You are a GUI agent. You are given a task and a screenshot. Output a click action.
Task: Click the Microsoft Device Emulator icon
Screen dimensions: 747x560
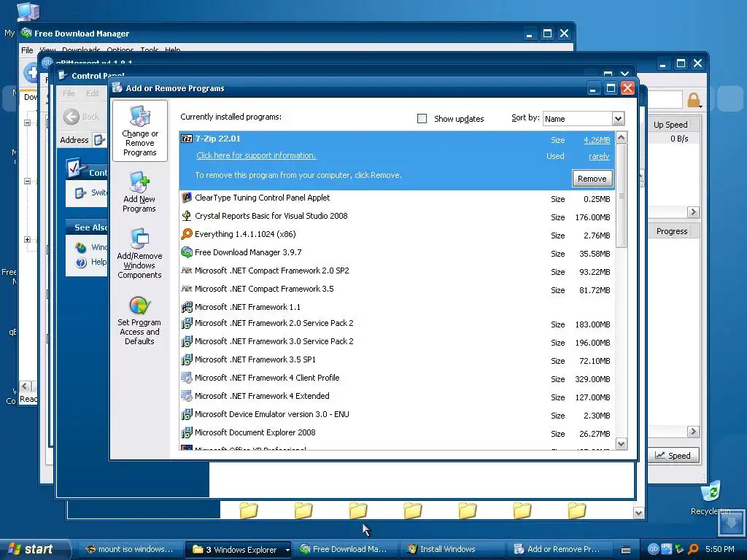pos(187,414)
